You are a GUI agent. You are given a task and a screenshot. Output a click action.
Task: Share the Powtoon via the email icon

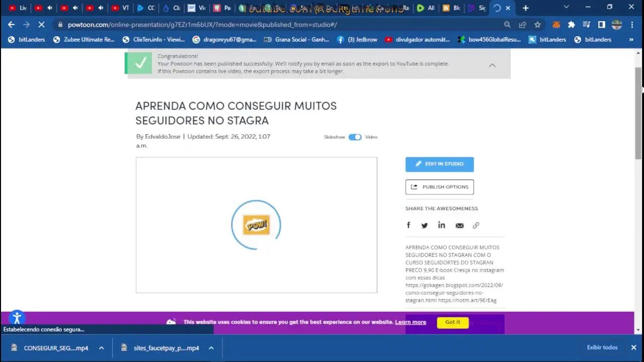459,226
